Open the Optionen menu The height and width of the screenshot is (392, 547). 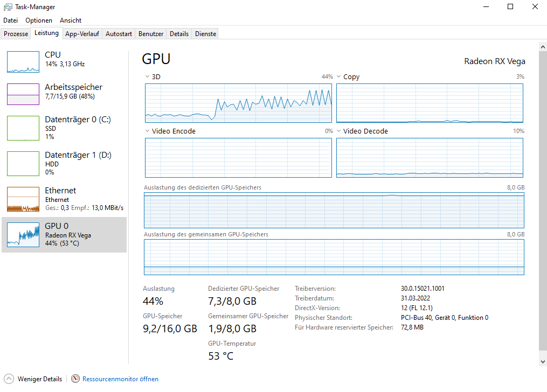point(39,20)
